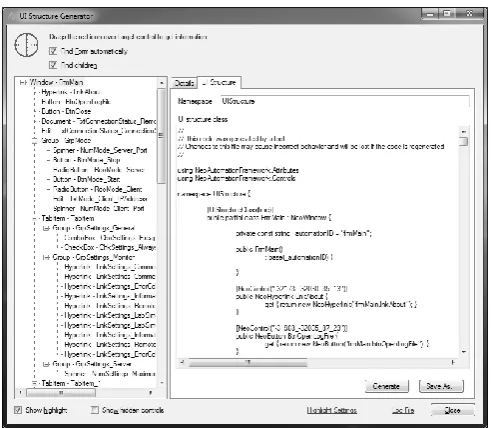The width and height of the screenshot is (493, 428).
Task: Click code box scroll right arrow
Action: [453, 362]
